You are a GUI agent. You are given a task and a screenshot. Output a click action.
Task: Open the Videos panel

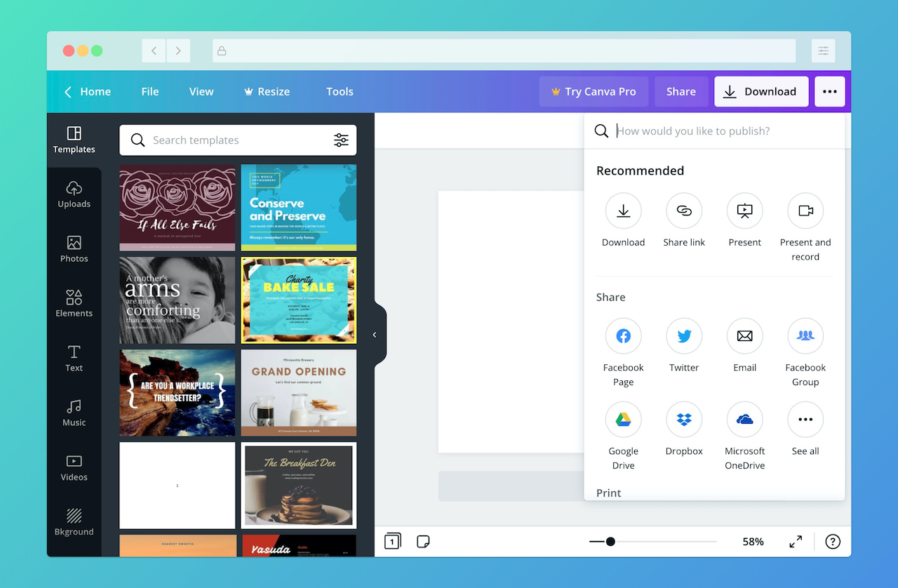(74, 468)
